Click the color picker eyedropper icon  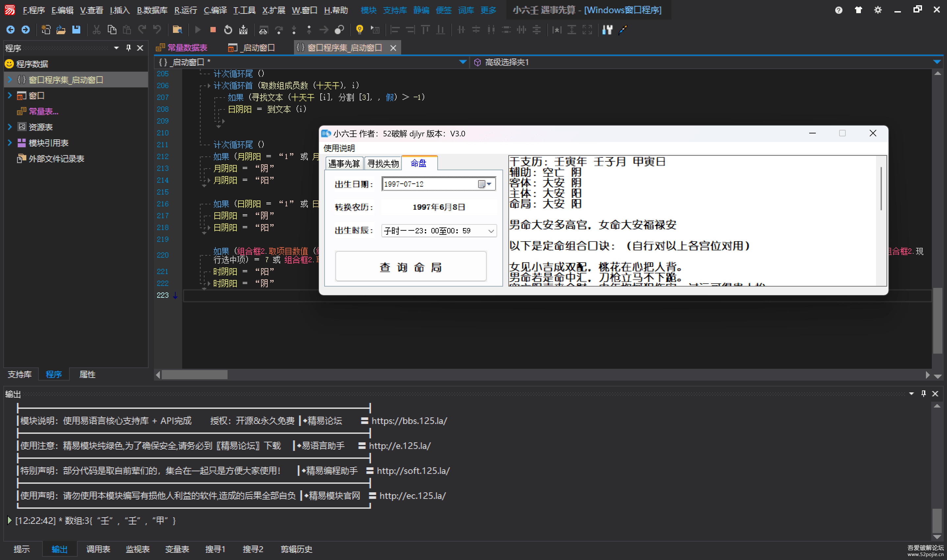pos(623,30)
